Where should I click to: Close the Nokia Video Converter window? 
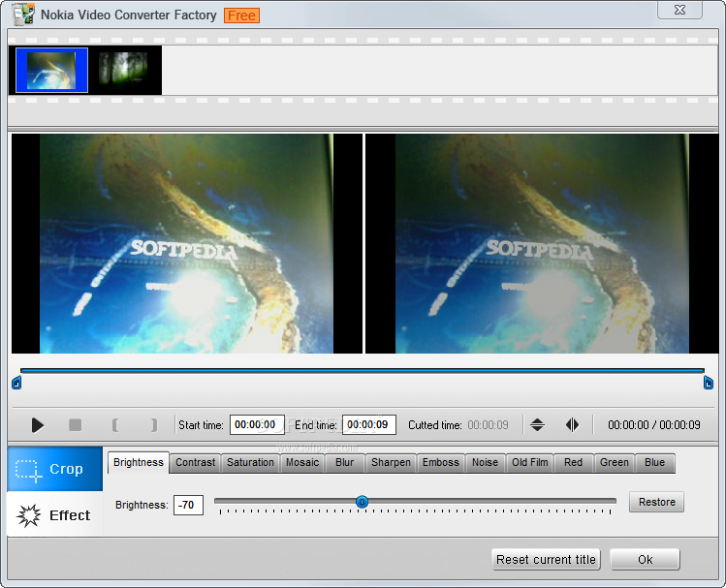679,10
